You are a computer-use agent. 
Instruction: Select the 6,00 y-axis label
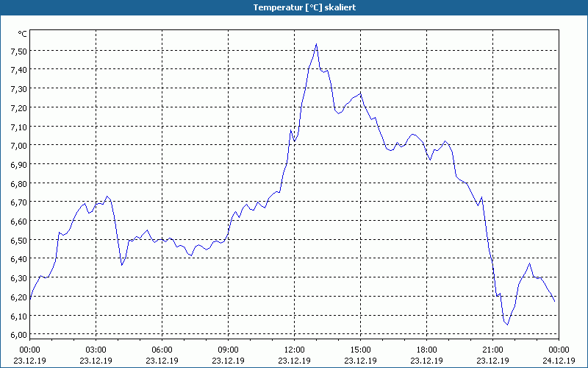click(19, 335)
